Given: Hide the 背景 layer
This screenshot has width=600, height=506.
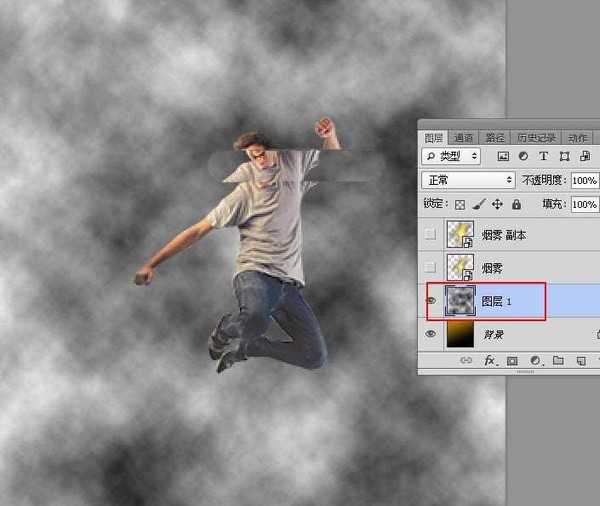Looking at the screenshot, I should pyautogui.click(x=431, y=334).
